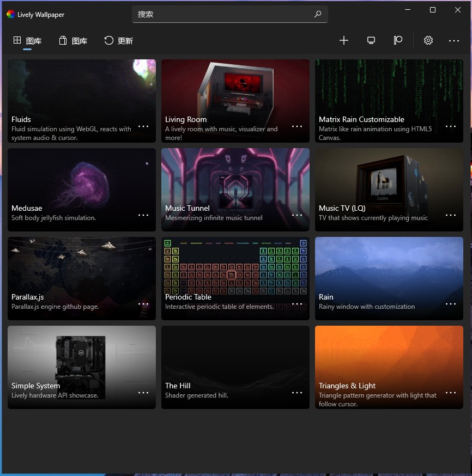Click the plus icon to add wallpaper
The width and height of the screenshot is (472, 476).
point(343,40)
